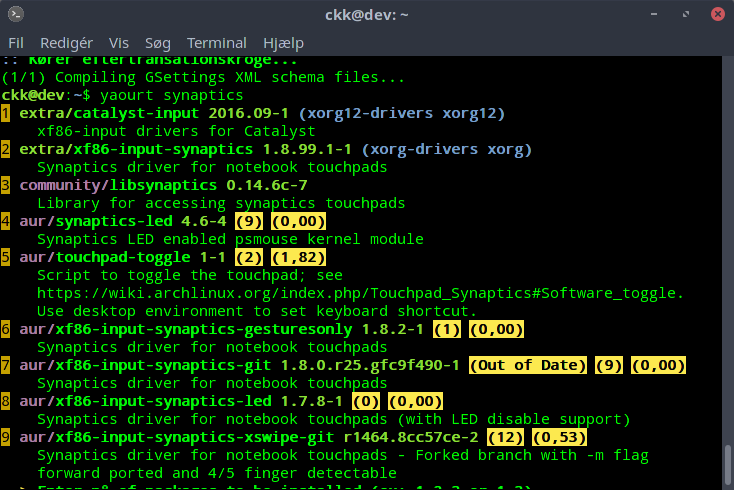Viewport: 734px width, 490px height.
Task: Click package number 9 badge
Action: 5,438
